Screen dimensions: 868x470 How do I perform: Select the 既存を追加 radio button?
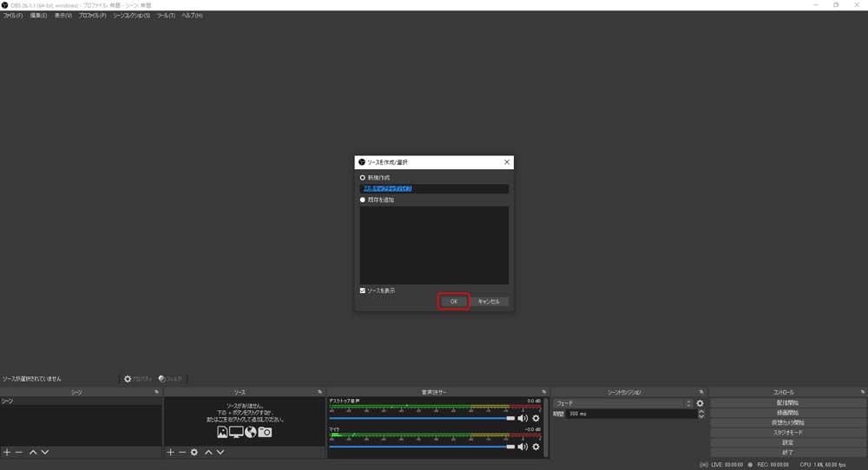pyautogui.click(x=363, y=199)
